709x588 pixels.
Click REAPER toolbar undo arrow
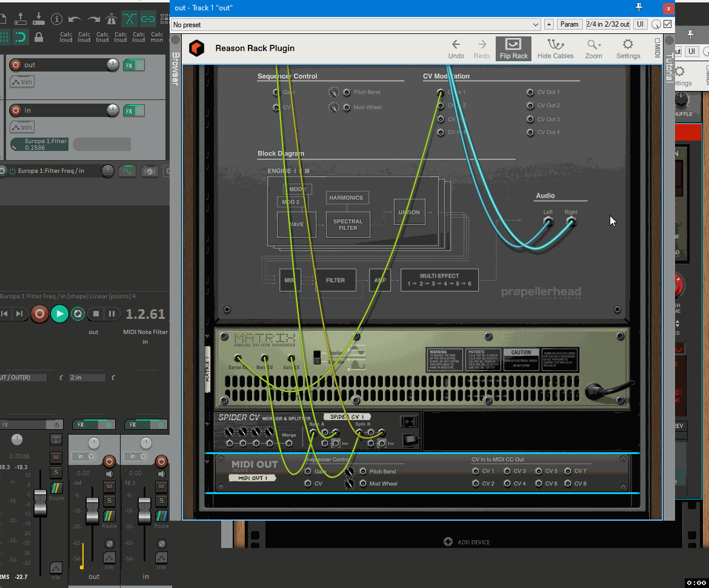[75, 19]
